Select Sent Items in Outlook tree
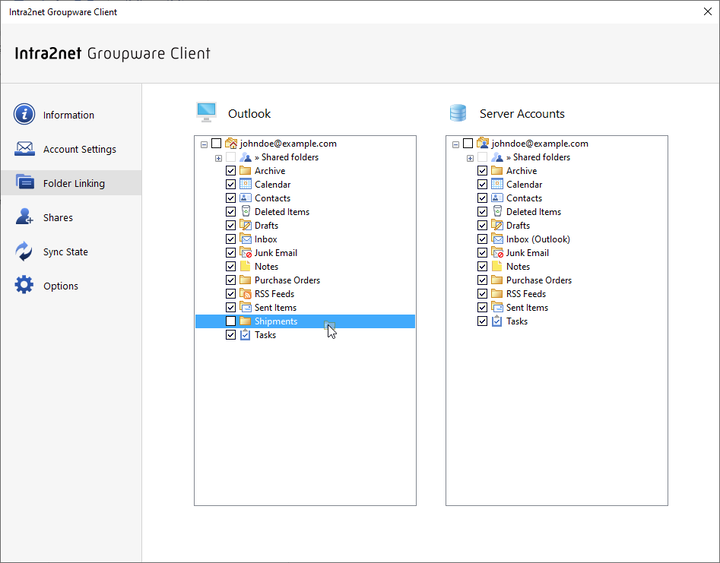 click(276, 307)
